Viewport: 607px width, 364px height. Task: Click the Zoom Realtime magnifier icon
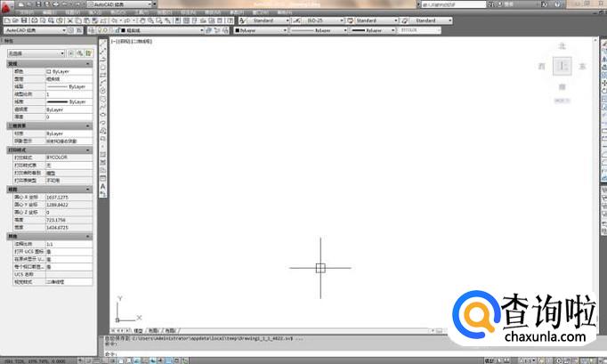tap(150, 20)
